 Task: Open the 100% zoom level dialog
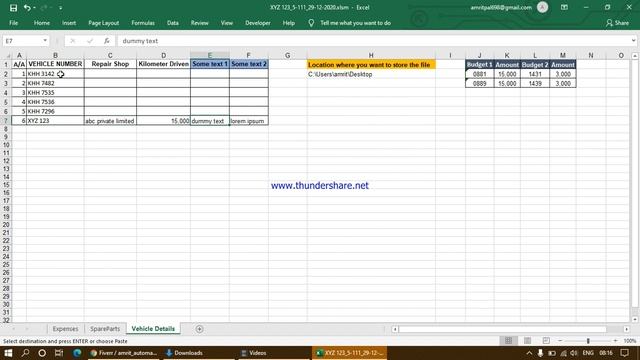tap(630, 340)
